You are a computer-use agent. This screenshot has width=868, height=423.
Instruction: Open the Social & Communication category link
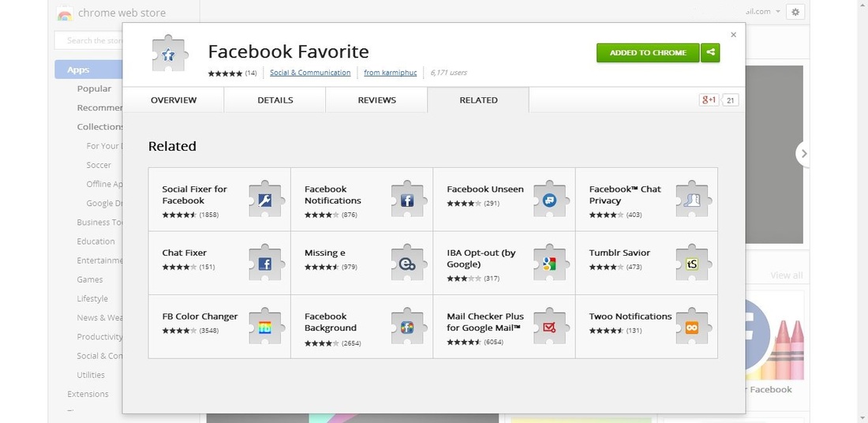[x=310, y=73]
